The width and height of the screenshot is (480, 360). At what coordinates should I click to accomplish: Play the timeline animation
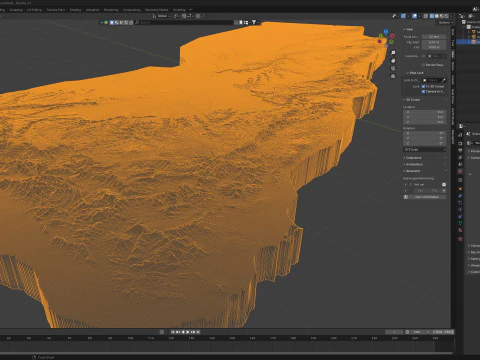[x=188, y=332]
